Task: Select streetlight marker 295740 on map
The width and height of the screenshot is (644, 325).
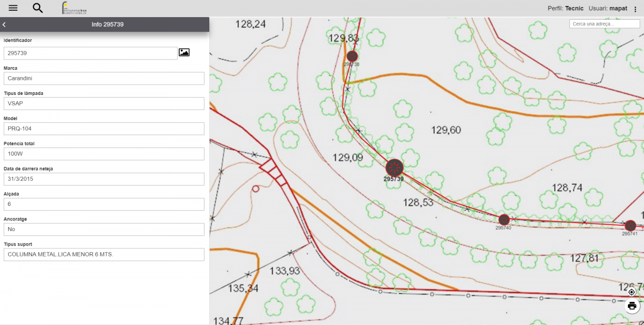Action: [x=504, y=219]
